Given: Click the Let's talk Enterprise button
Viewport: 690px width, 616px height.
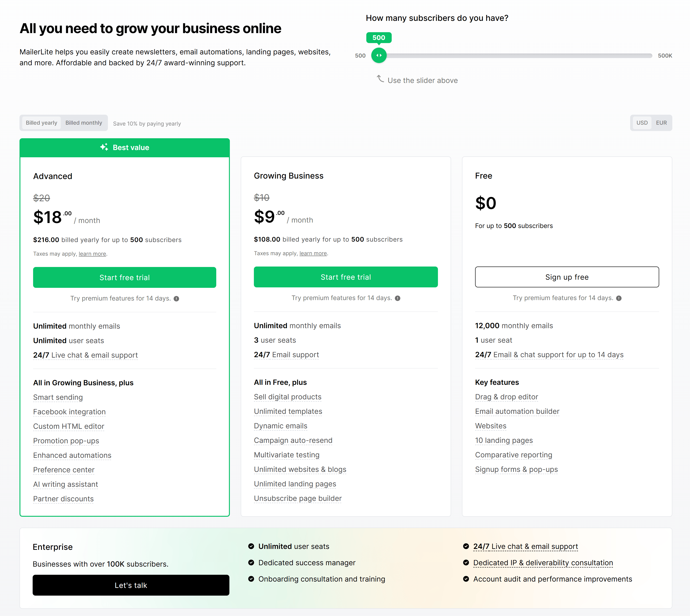Looking at the screenshot, I should pos(131,585).
